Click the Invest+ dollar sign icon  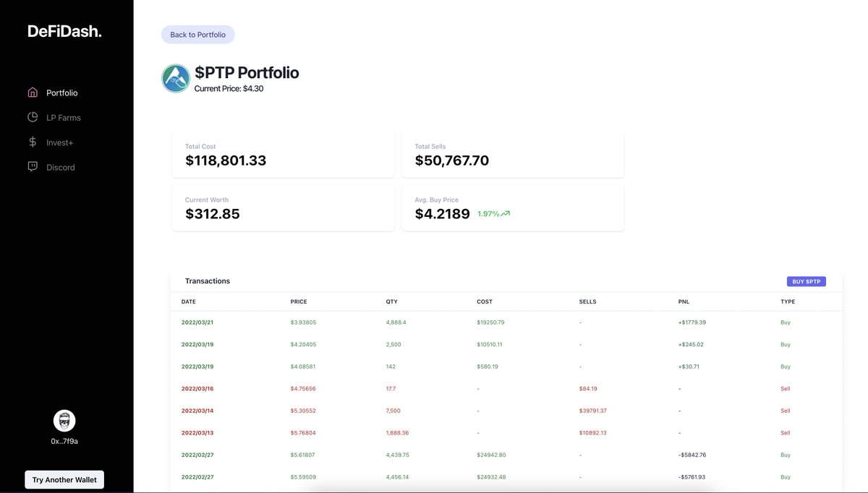(33, 142)
